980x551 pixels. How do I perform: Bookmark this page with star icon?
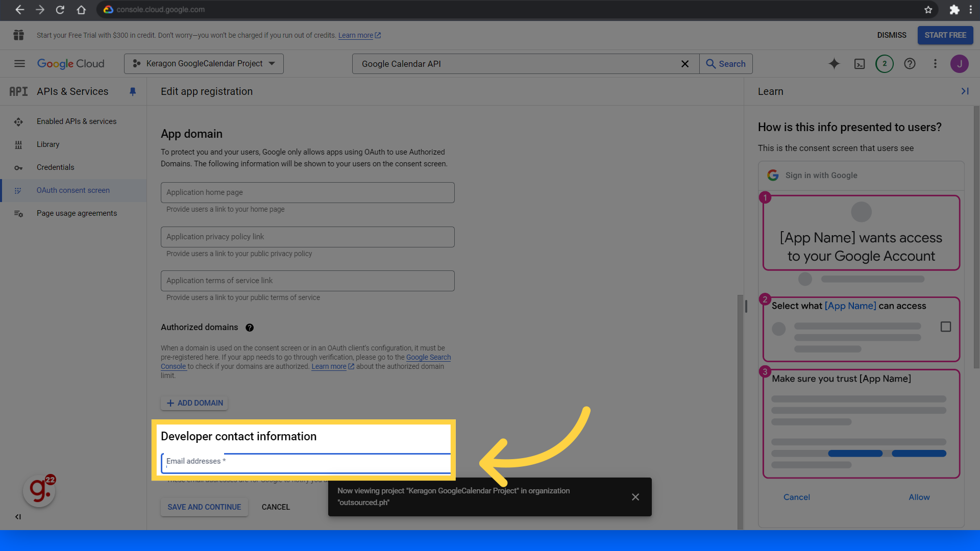pyautogui.click(x=928, y=10)
